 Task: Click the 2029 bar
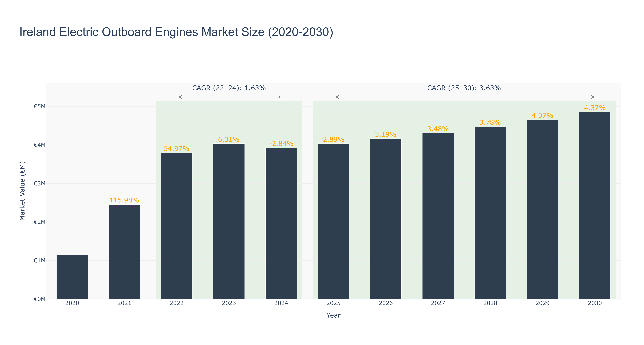(542, 209)
